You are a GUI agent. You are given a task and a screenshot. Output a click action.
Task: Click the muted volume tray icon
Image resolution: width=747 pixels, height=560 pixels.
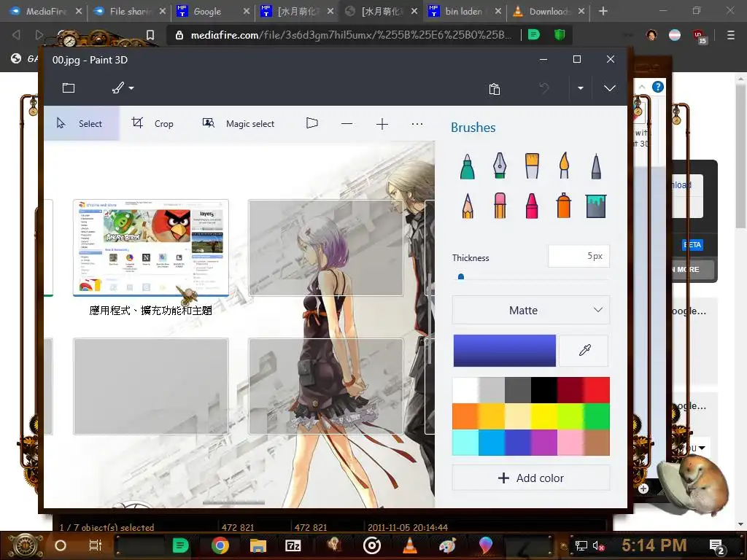pyautogui.click(x=598, y=545)
